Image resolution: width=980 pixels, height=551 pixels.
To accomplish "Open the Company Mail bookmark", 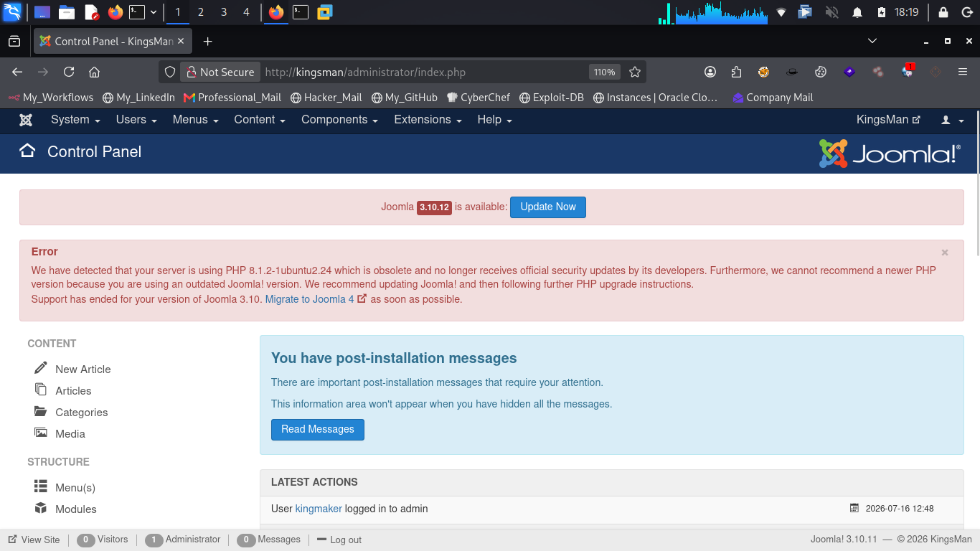I will 773,98.
